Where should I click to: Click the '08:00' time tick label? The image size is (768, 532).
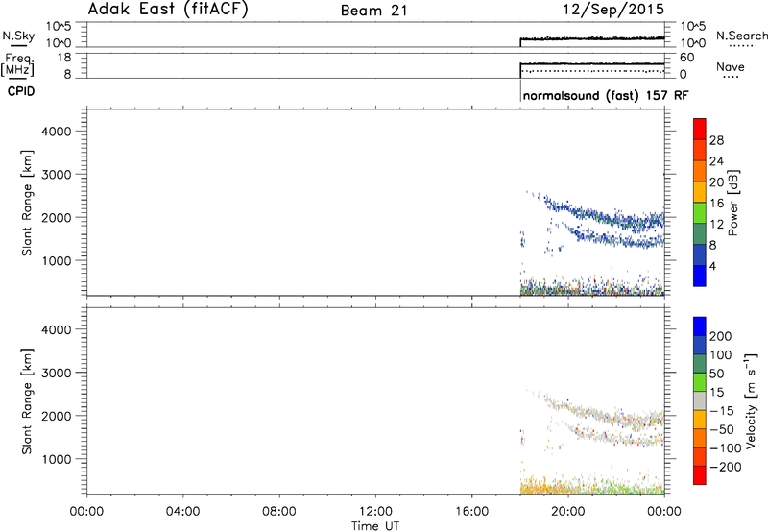tap(279, 512)
